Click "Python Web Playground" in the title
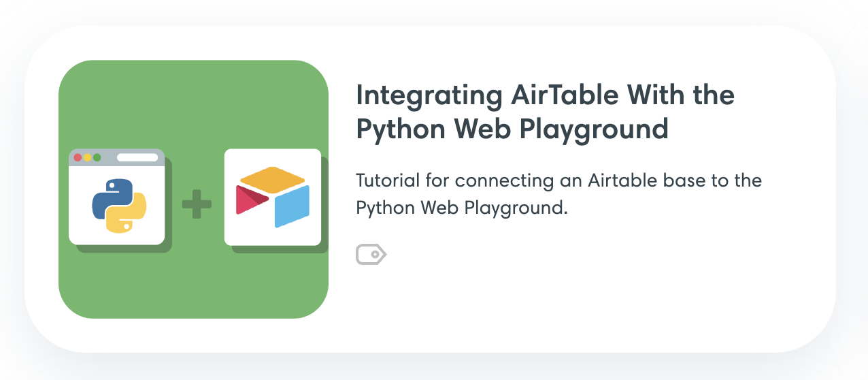 click(512, 129)
